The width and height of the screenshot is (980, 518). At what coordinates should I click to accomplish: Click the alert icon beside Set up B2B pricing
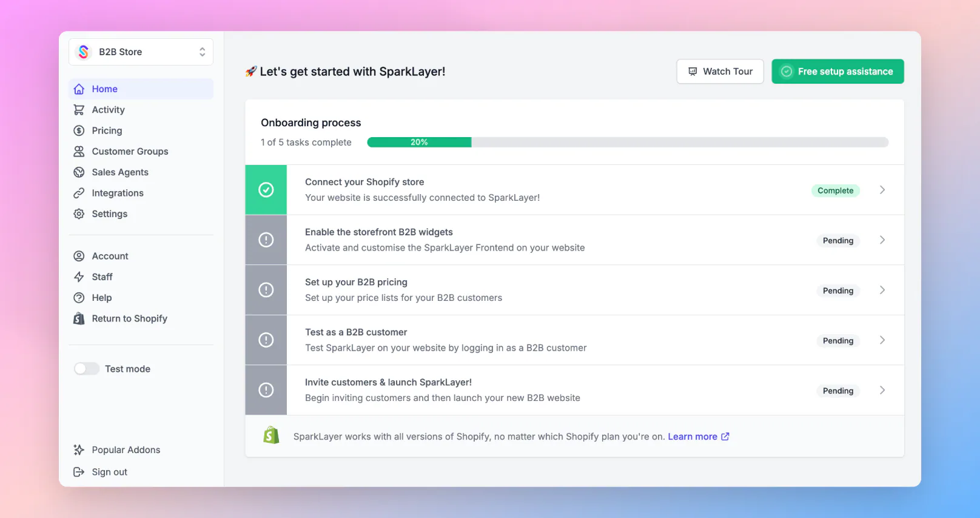[x=266, y=290]
